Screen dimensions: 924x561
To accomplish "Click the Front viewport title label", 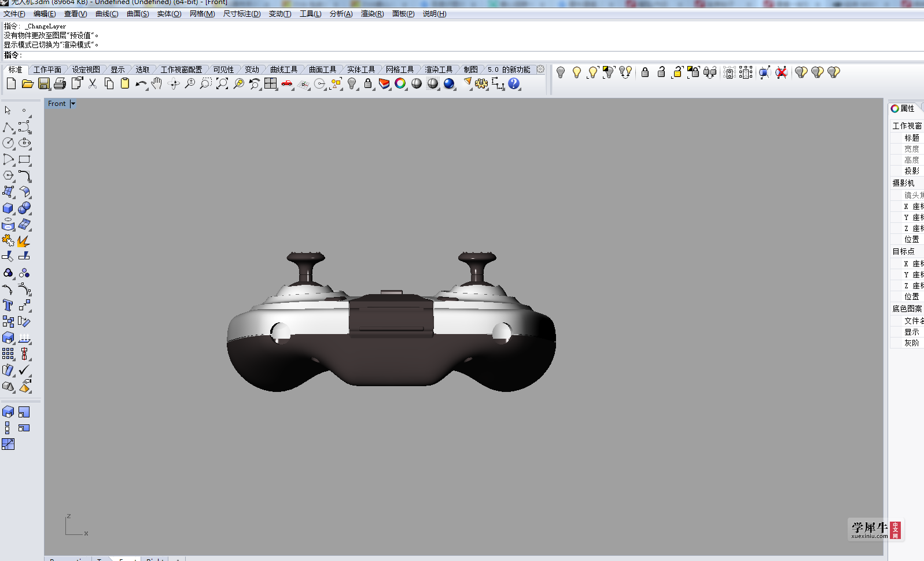I will coord(57,104).
